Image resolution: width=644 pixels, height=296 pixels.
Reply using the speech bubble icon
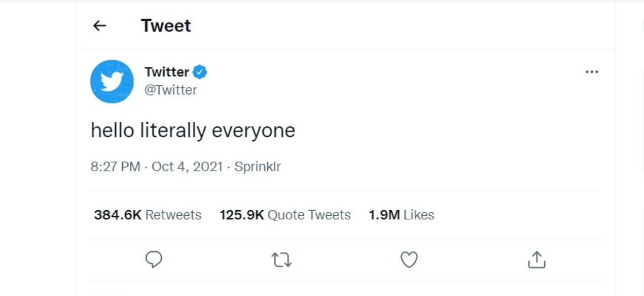pyautogui.click(x=154, y=259)
